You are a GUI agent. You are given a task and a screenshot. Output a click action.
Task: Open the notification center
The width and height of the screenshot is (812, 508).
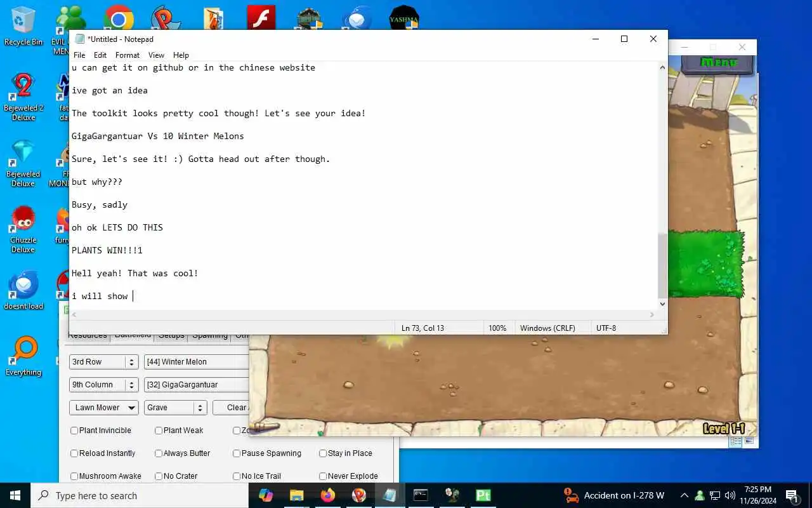click(792, 495)
